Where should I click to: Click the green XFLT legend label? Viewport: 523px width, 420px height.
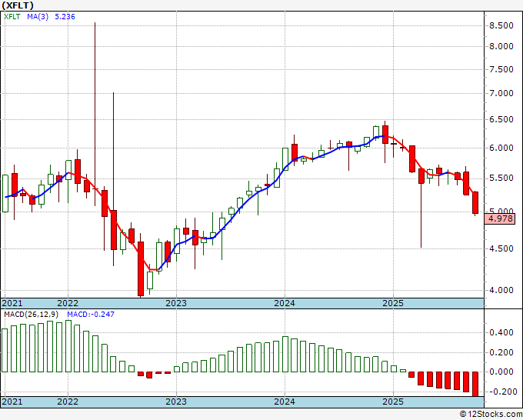click(x=12, y=16)
